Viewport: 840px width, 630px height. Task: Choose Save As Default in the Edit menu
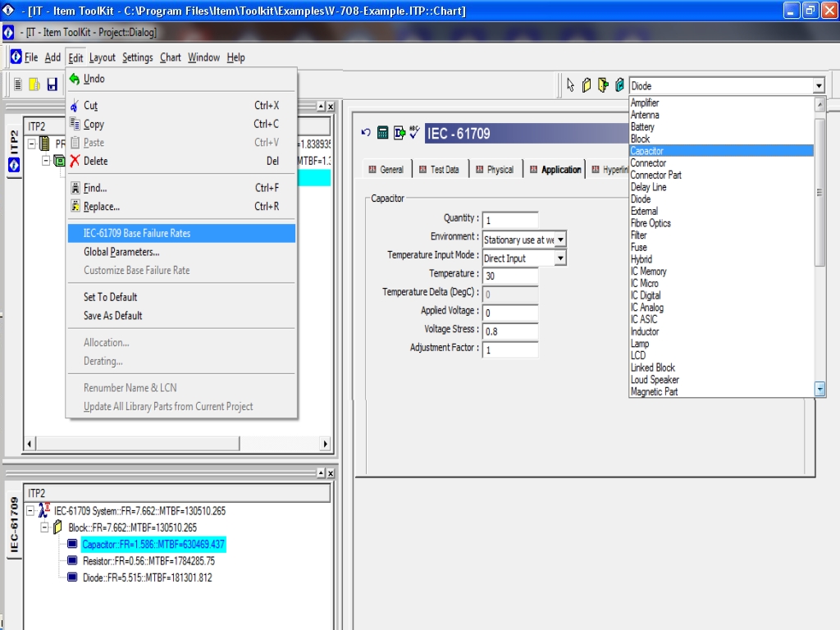pos(181,316)
